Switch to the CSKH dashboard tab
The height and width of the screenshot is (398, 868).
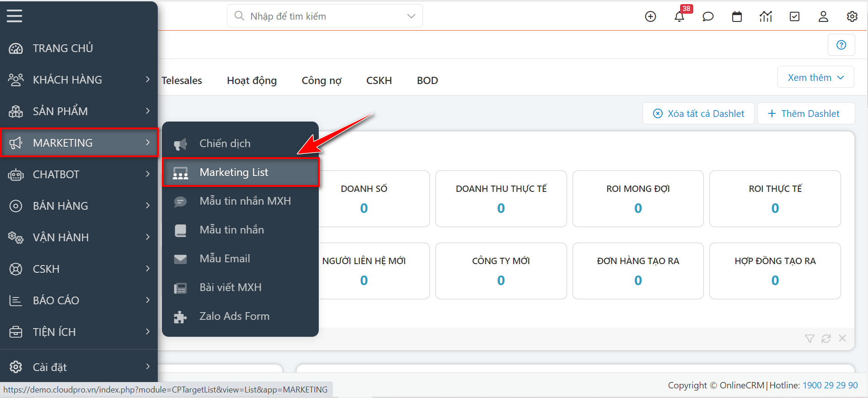pyautogui.click(x=379, y=80)
